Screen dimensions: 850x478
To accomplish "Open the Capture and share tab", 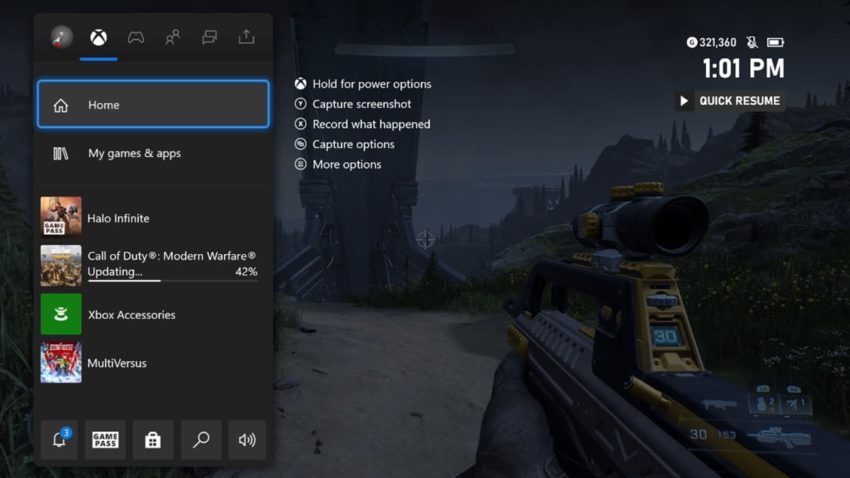I will 246,37.
